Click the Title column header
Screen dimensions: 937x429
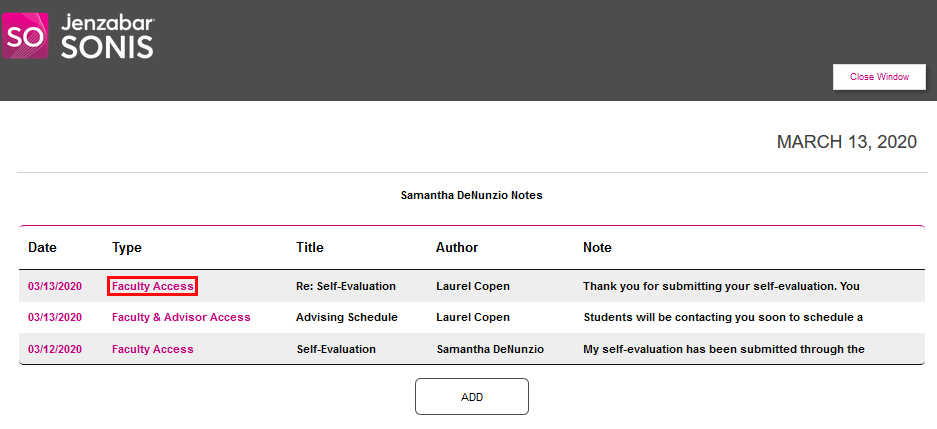coord(310,247)
